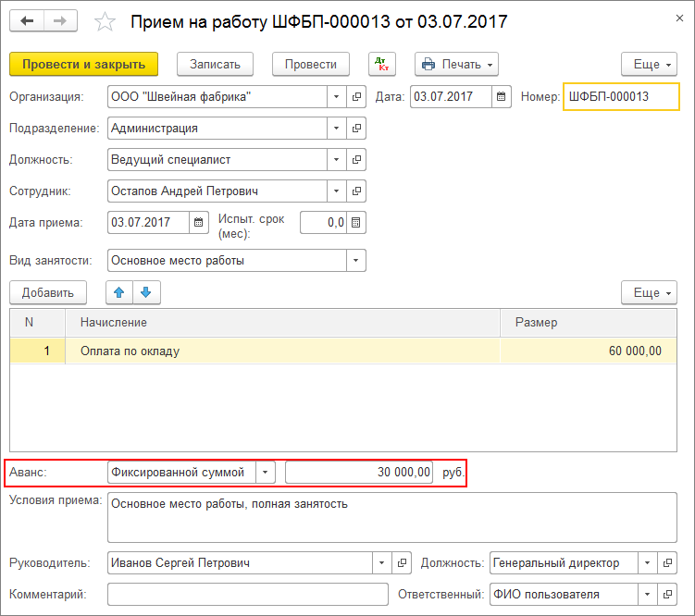Open Аванс type dropdown

(x=265, y=472)
